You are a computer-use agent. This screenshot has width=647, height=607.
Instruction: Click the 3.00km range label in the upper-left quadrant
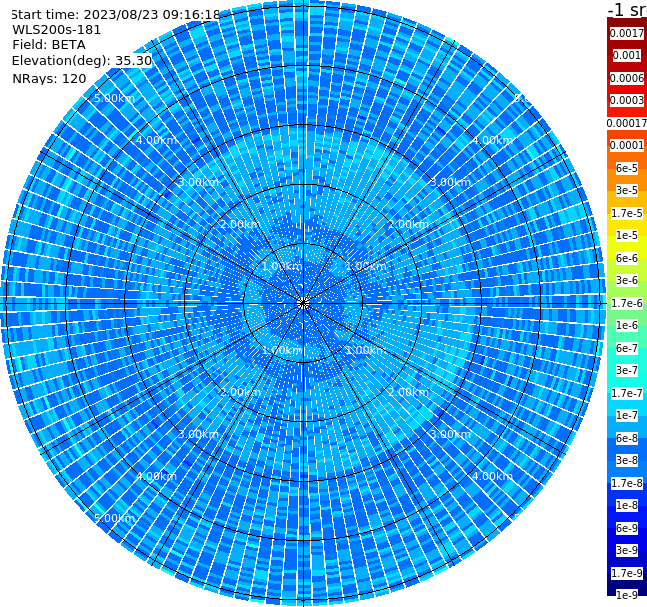click(x=198, y=182)
